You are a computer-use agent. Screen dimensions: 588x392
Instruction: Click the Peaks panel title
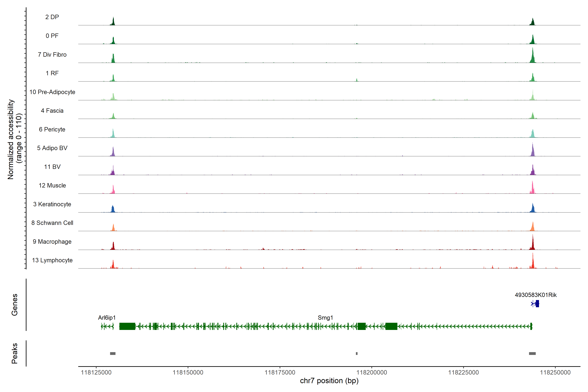[15, 353]
